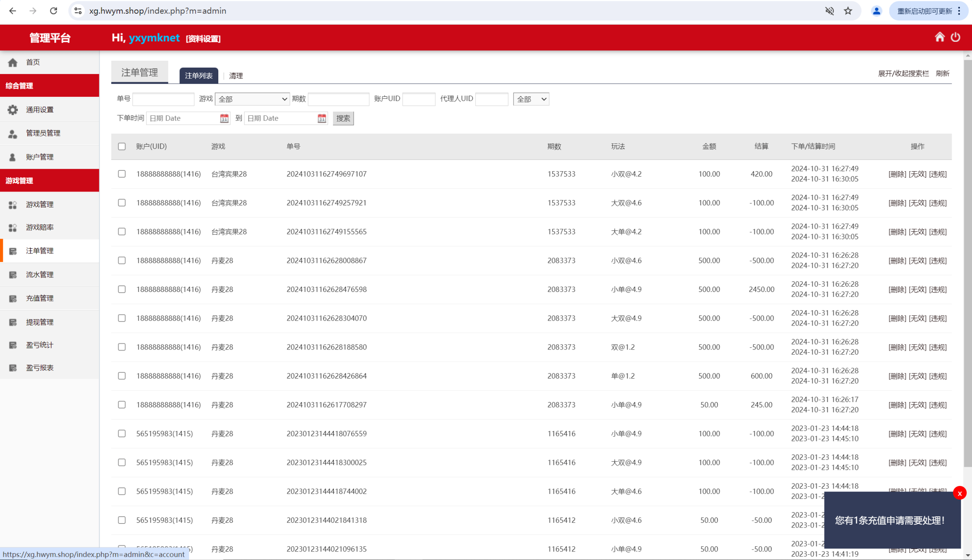Image resolution: width=972 pixels, height=560 pixels.
Task: Click the home icon in red header
Action: click(x=940, y=37)
